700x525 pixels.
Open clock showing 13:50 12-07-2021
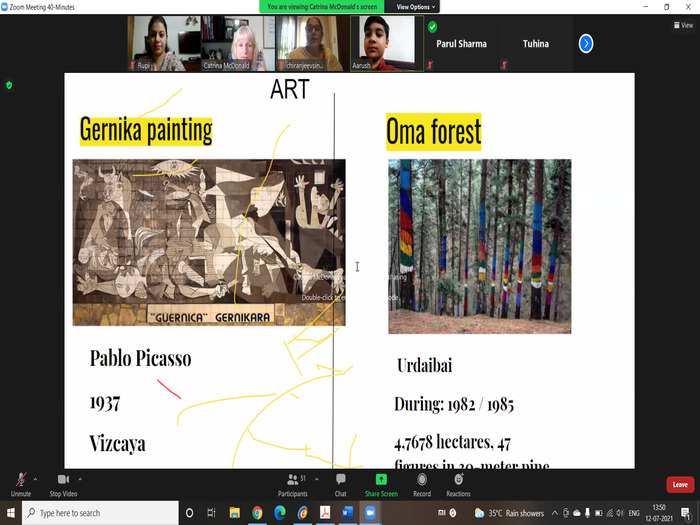(659, 513)
